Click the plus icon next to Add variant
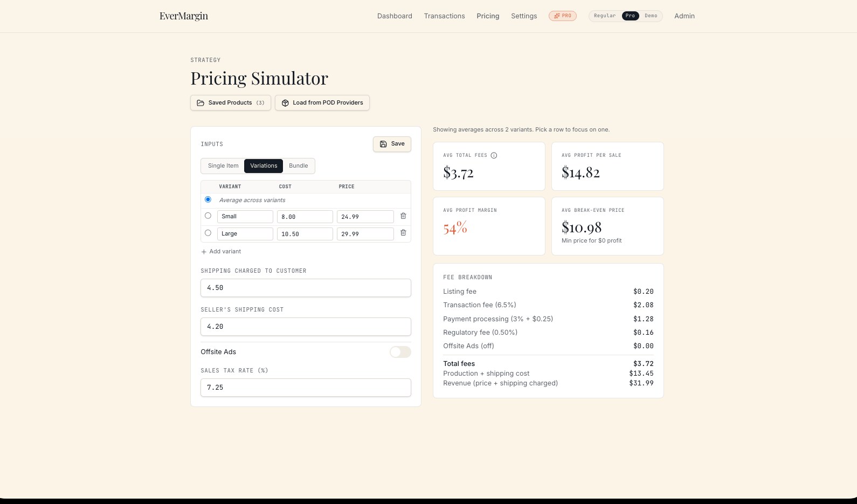Screen dimensions: 857x504 pyautogui.click(x=204, y=252)
